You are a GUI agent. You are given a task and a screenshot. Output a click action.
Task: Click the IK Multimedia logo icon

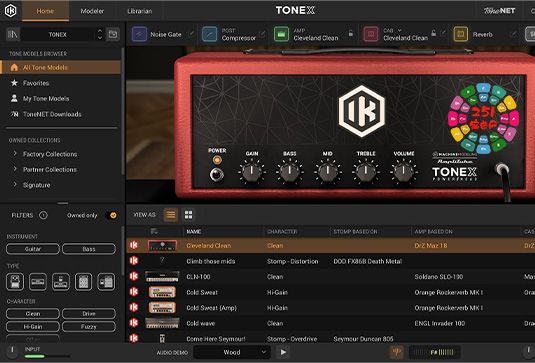click(10, 11)
